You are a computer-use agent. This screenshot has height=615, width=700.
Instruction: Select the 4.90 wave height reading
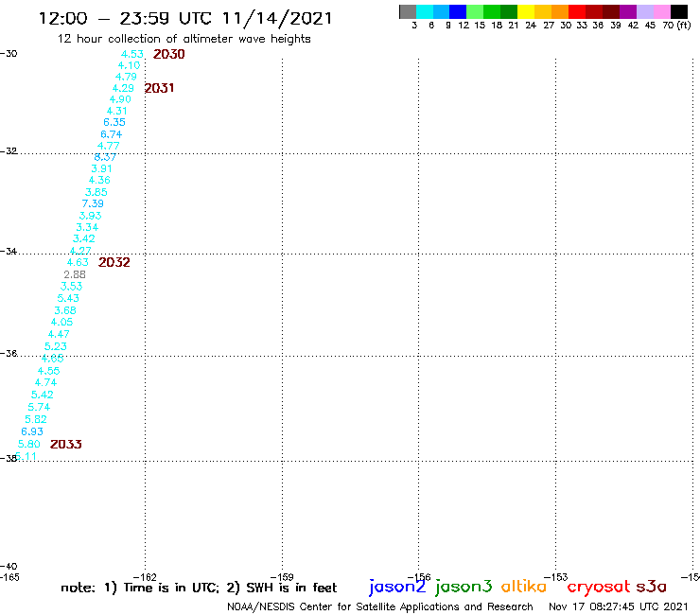[x=120, y=99]
